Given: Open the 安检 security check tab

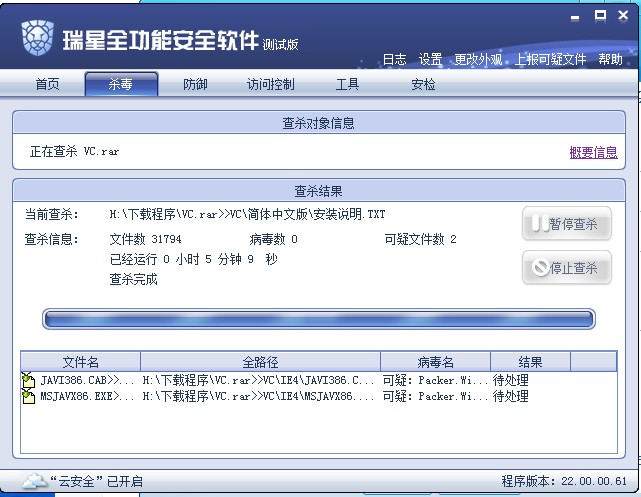Looking at the screenshot, I should click(423, 84).
